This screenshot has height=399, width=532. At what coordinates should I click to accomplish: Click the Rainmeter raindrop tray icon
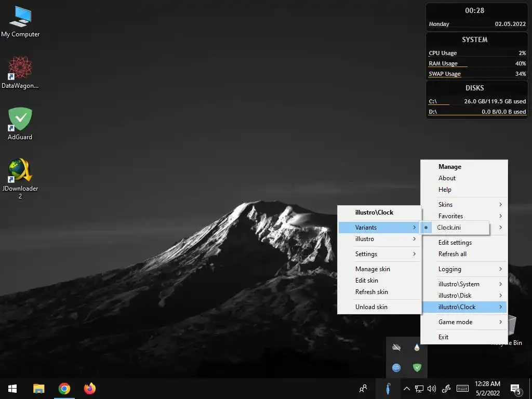[388, 389]
